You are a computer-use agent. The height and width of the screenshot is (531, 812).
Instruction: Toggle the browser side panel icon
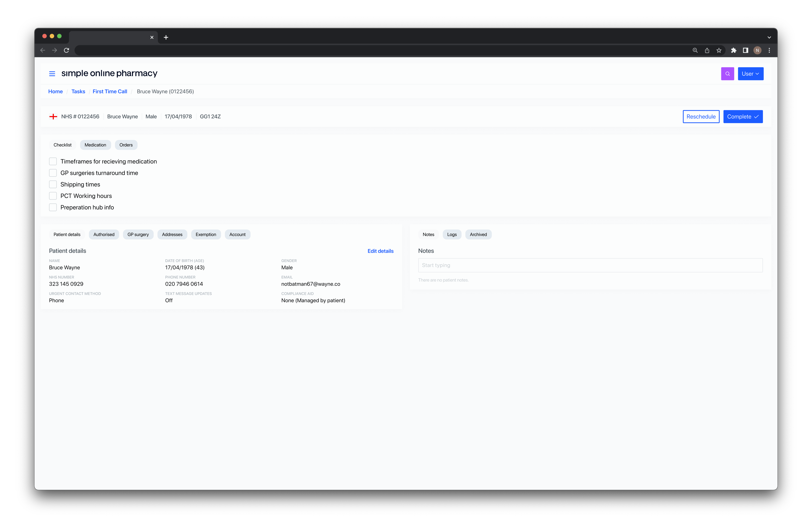pyautogui.click(x=746, y=50)
